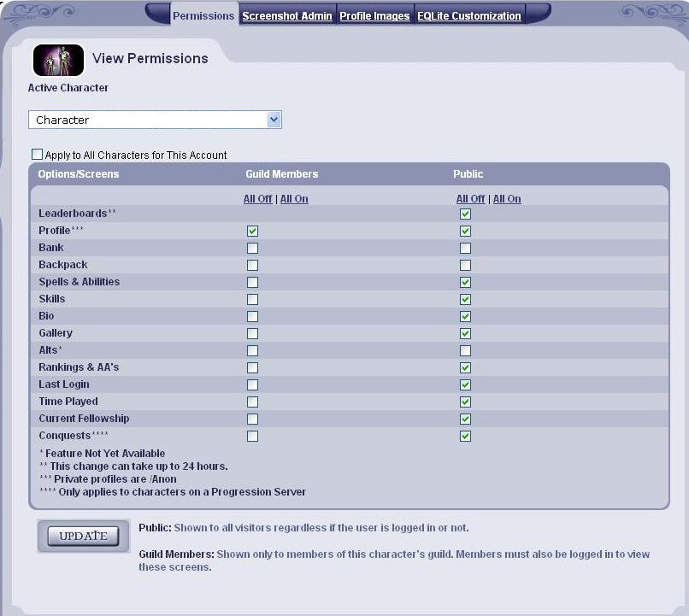This screenshot has width=689, height=616.
Task: Uncheck Gallery Public checkbox
Action: pos(465,334)
